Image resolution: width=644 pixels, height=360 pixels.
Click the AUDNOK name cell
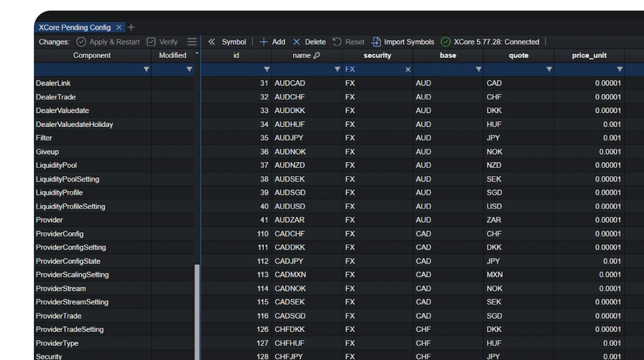307,152
